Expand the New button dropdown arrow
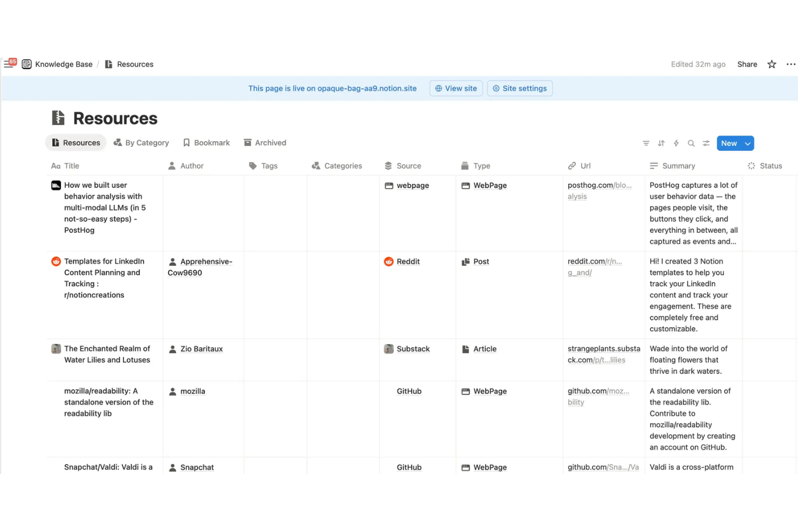The height and width of the screenshot is (532, 798). [748, 143]
